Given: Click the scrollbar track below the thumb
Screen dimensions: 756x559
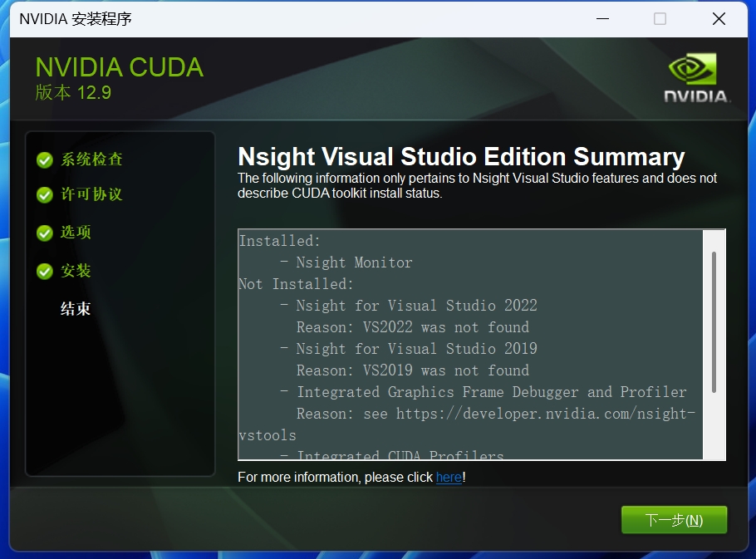Looking at the screenshot, I should (x=714, y=428).
